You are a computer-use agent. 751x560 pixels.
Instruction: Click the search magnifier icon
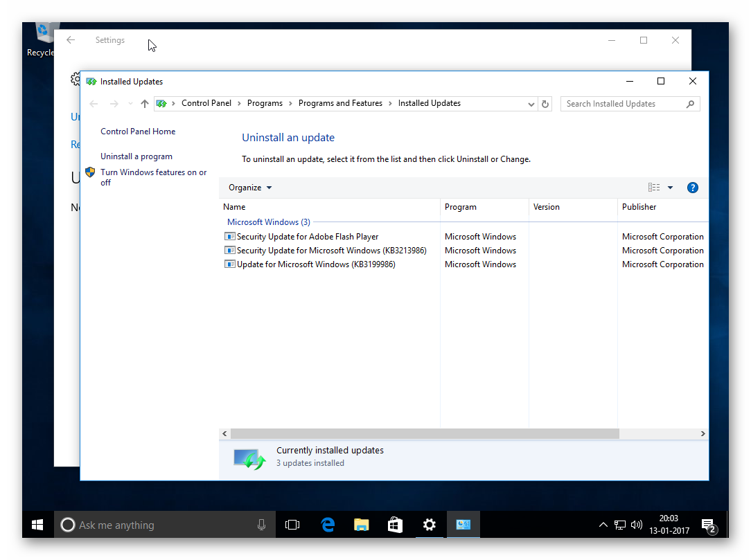pos(690,104)
